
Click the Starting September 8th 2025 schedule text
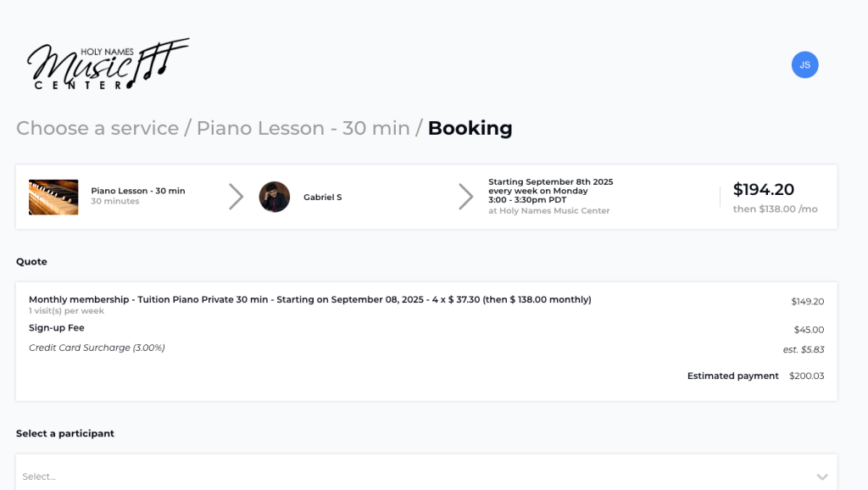[550, 182]
